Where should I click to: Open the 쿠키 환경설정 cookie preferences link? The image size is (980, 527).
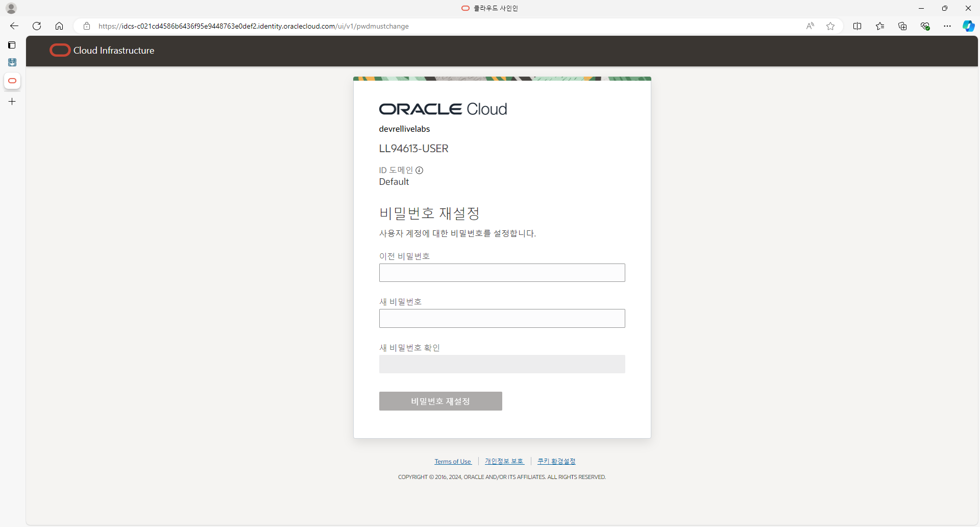[x=556, y=461]
